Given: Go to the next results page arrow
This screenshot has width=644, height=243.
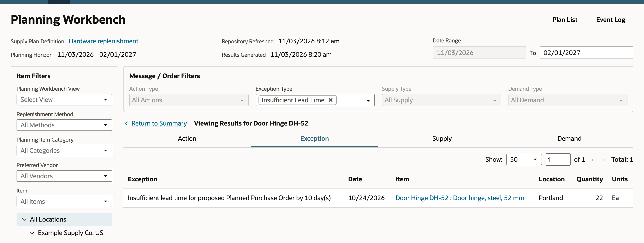Looking at the screenshot, I should click(x=604, y=160).
